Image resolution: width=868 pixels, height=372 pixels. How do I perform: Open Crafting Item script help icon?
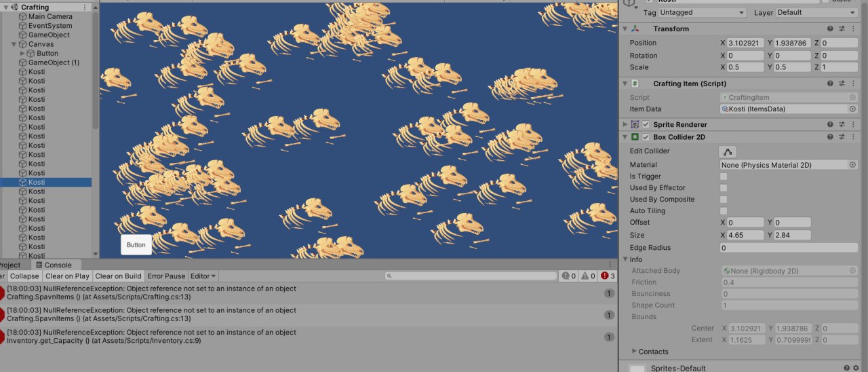(x=830, y=83)
